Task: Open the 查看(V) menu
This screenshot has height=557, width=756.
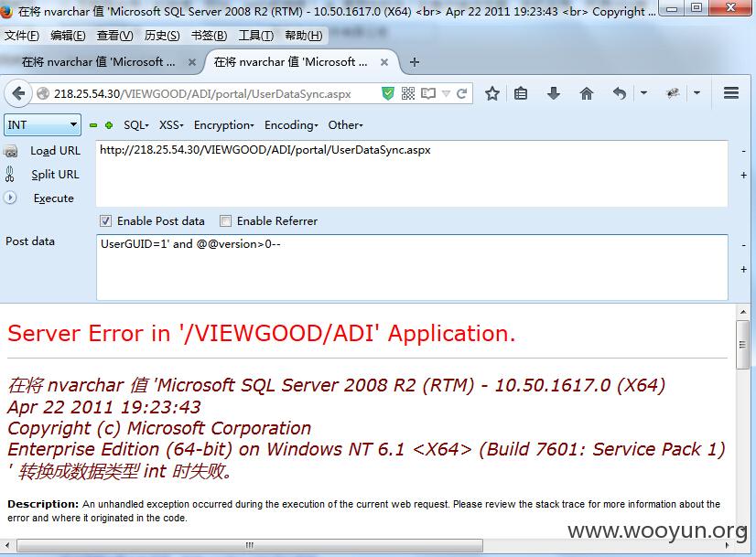Action: pyautogui.click(x=114, y=36)
